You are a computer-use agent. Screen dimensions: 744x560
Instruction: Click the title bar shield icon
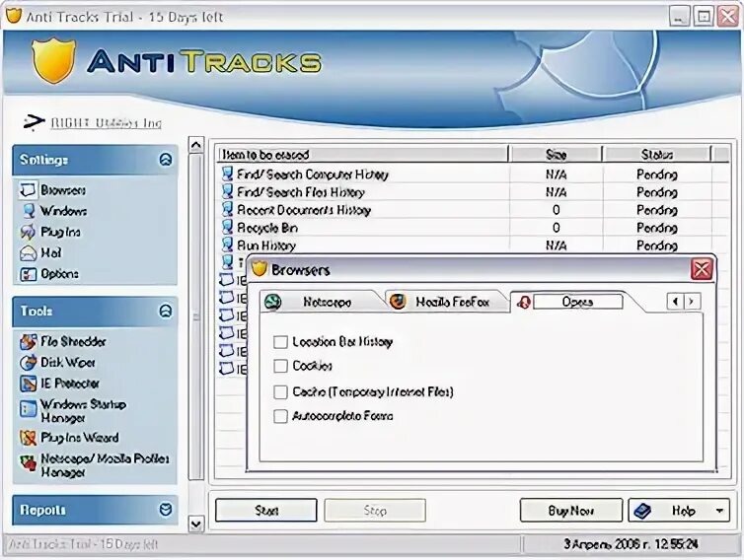[14, 15]
